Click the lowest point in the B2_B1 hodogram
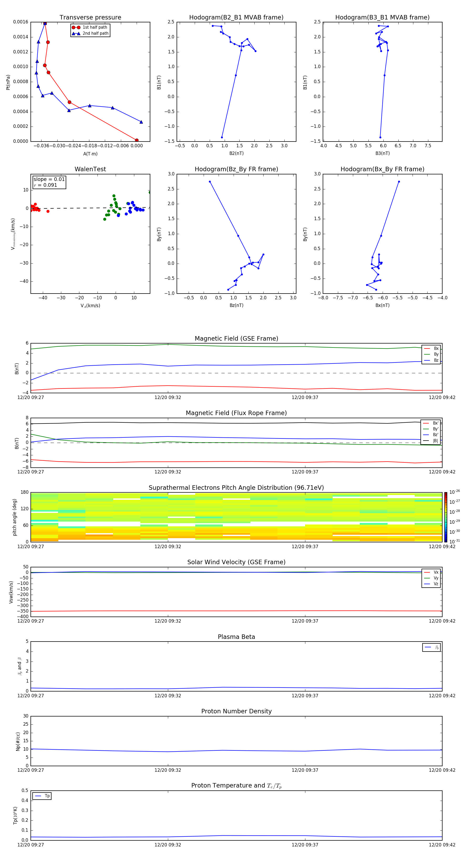Viewport: 473px width, 868px height. [222, 138]
